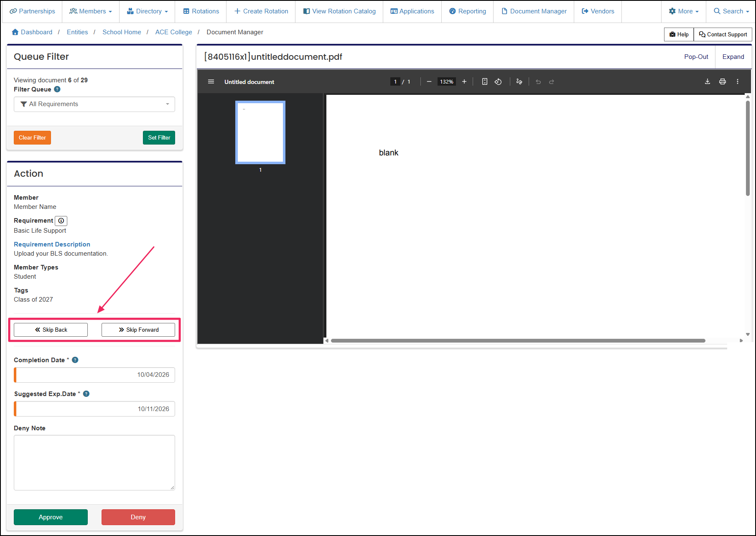Rotate the PDF counterclockwise

pos(498,82)
